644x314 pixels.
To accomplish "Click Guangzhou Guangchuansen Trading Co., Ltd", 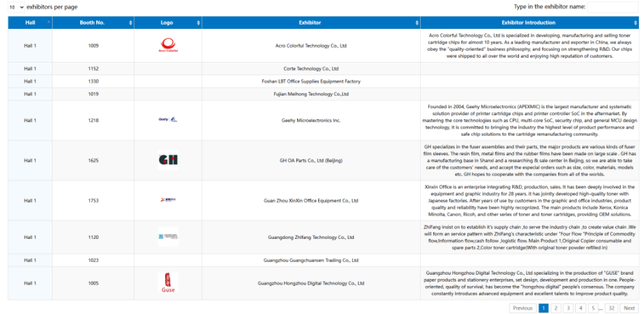I will (x=310, y=260).
